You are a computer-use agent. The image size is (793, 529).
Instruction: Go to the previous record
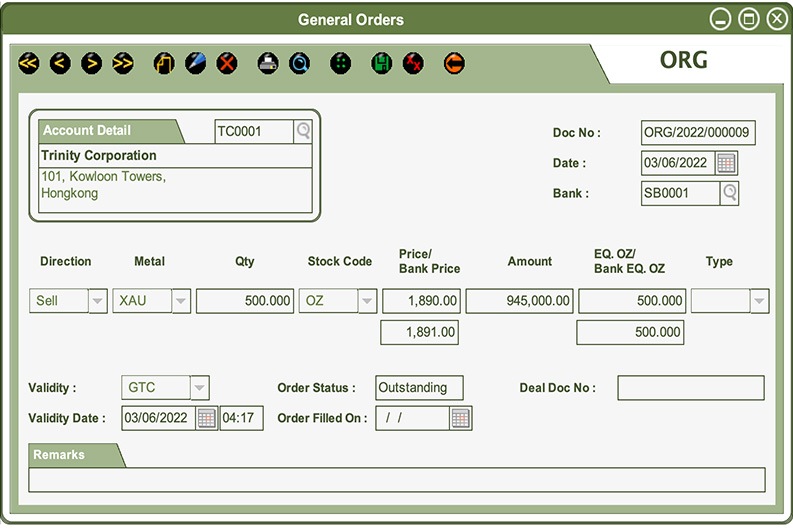60,64
